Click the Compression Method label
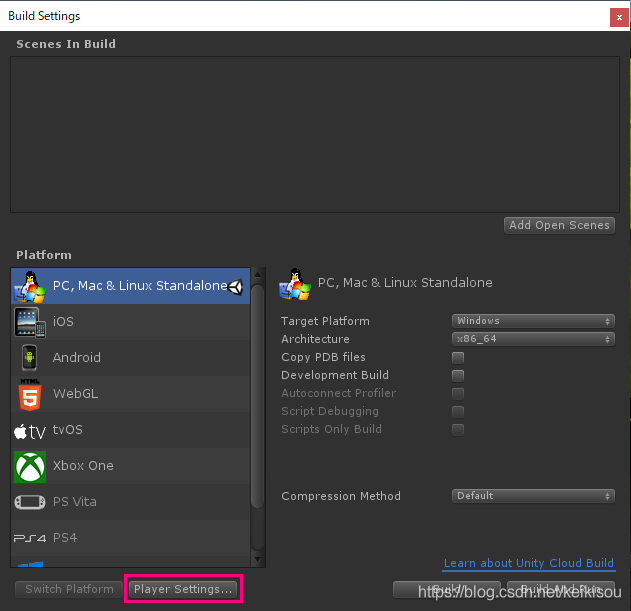The height and width of the screenshot is (611, 631). coord(341,496)
